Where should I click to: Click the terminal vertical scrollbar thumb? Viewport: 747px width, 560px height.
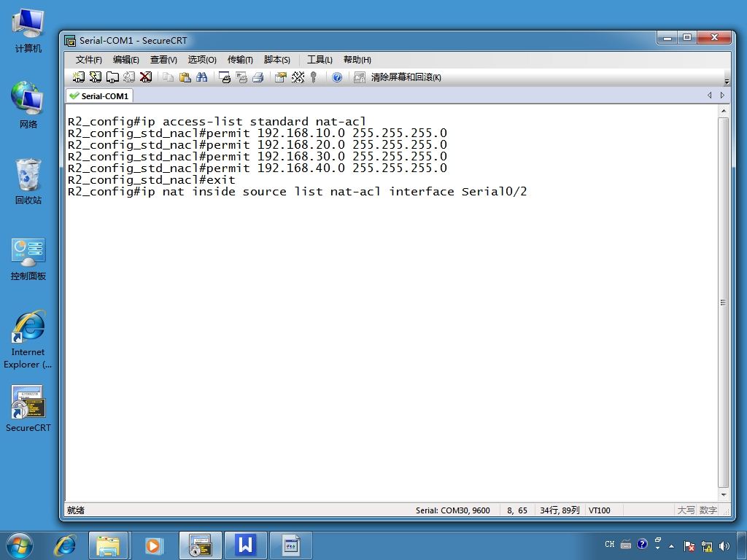click(x=723, y=303)
